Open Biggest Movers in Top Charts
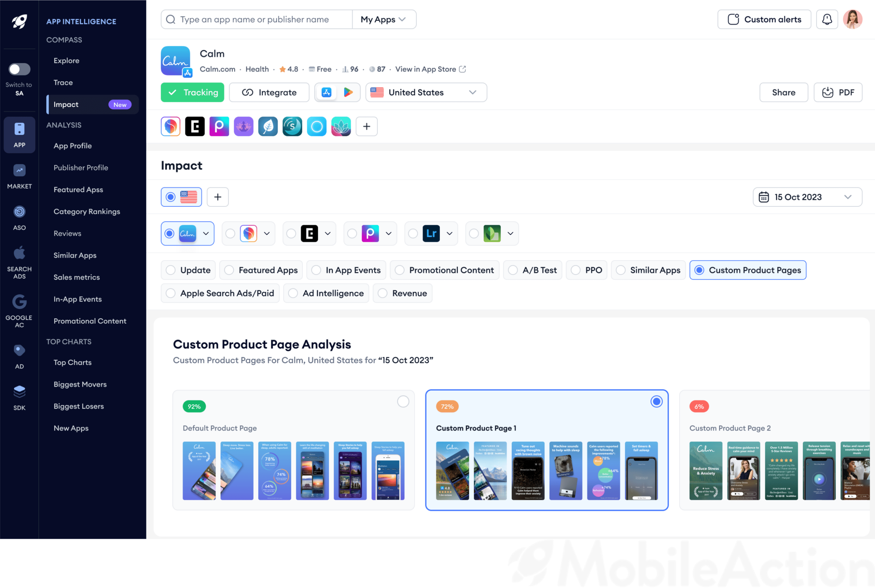This screenshot has height=588, width=875. point(80,384)
